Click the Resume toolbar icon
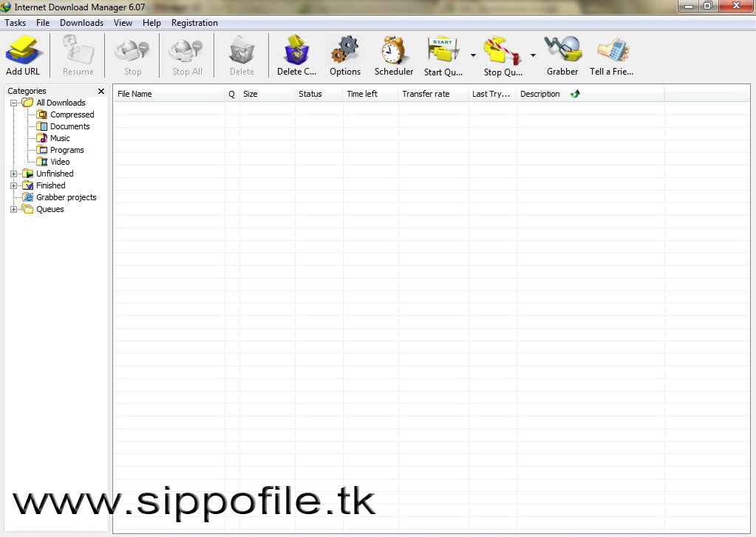The width and height of the screenshot is (756, 537). click(x=78, y=49)
